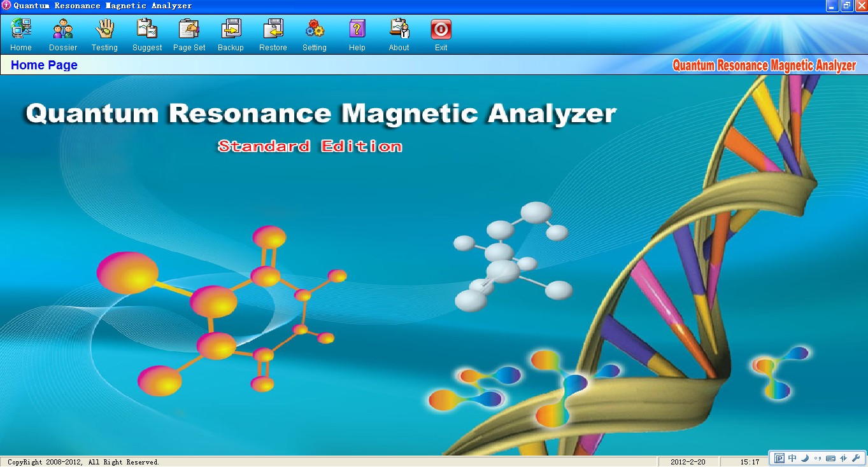This screenshot has width=868, height=467.
Task: Click the time 15:17 in status bar
Action: click(750, 462)
